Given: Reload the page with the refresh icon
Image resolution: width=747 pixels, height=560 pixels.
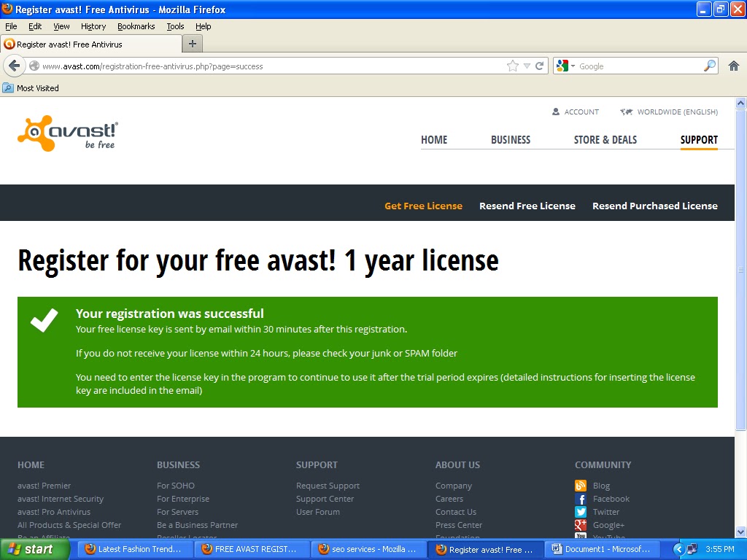Looking at the screenshot, I should [x=540, y=66].
